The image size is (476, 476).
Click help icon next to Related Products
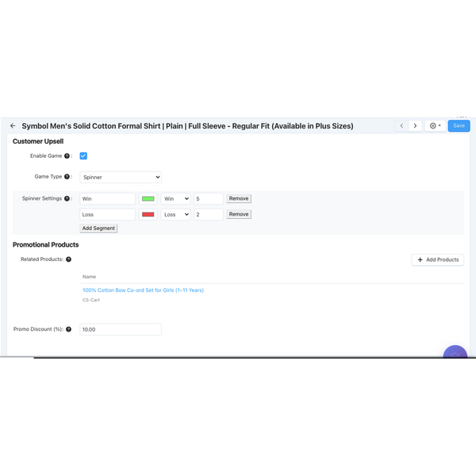(68, 259)
